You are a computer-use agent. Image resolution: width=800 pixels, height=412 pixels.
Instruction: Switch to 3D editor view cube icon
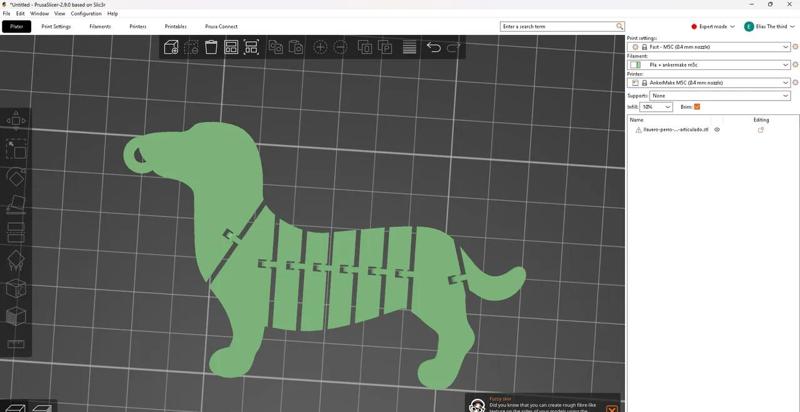point(14,407)
